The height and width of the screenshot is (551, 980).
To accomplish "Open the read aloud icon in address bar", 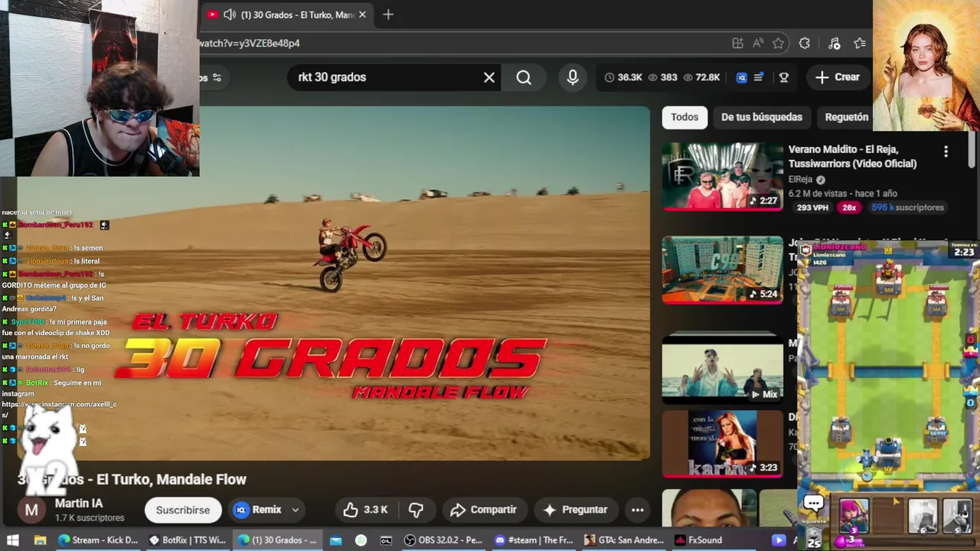I will (758, 44).
